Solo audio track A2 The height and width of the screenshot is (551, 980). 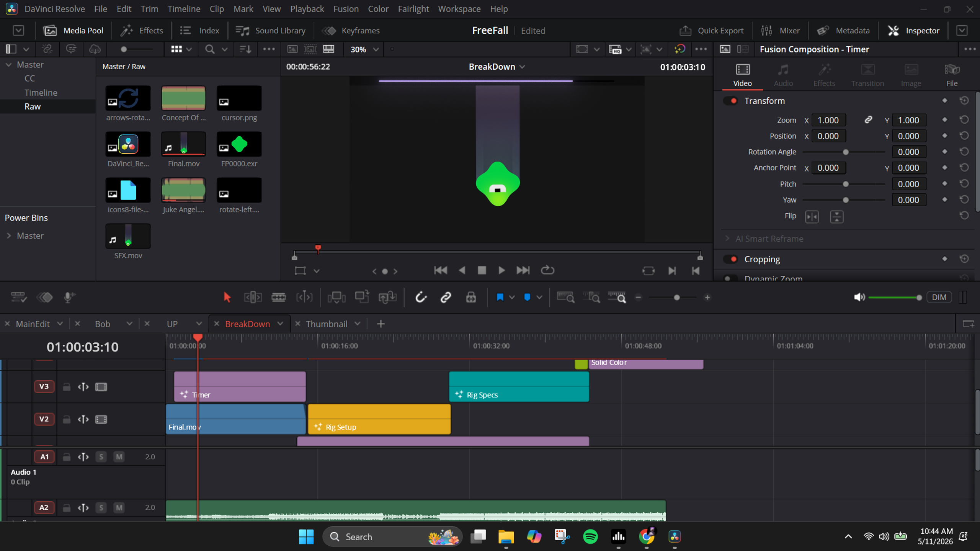(x=101, y=508)
